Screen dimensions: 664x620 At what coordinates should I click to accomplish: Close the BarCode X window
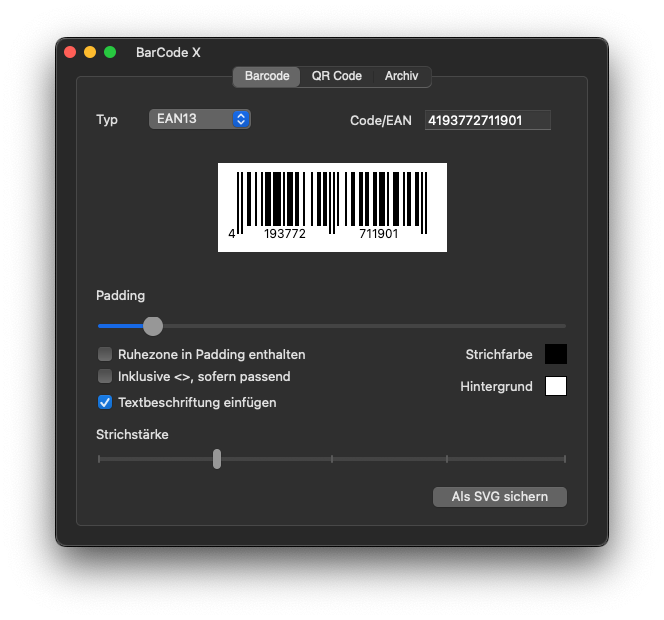[x=70, y=52]
